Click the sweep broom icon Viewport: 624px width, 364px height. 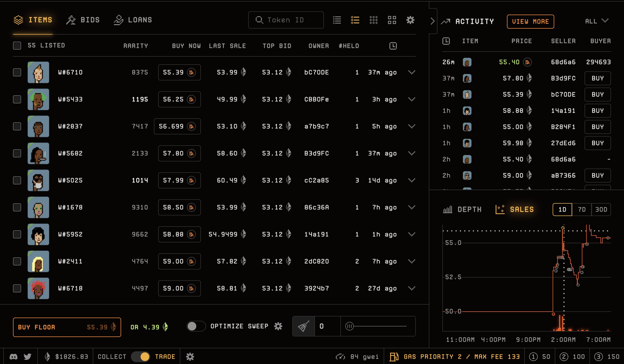(x=303, y=326)
